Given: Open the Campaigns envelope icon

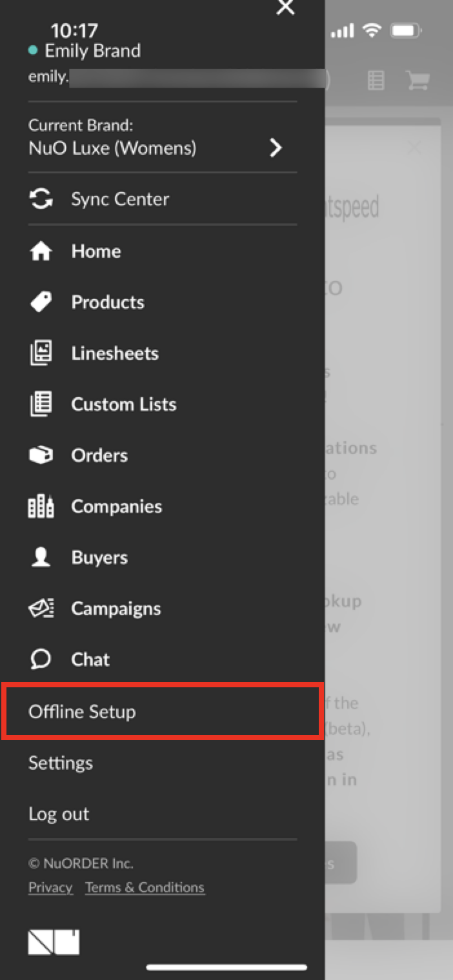Looking at the screenshot, I should click(41, 609).
